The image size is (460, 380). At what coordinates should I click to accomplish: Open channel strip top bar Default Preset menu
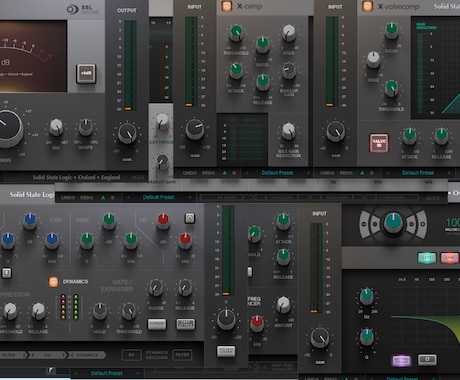(158, 197)
